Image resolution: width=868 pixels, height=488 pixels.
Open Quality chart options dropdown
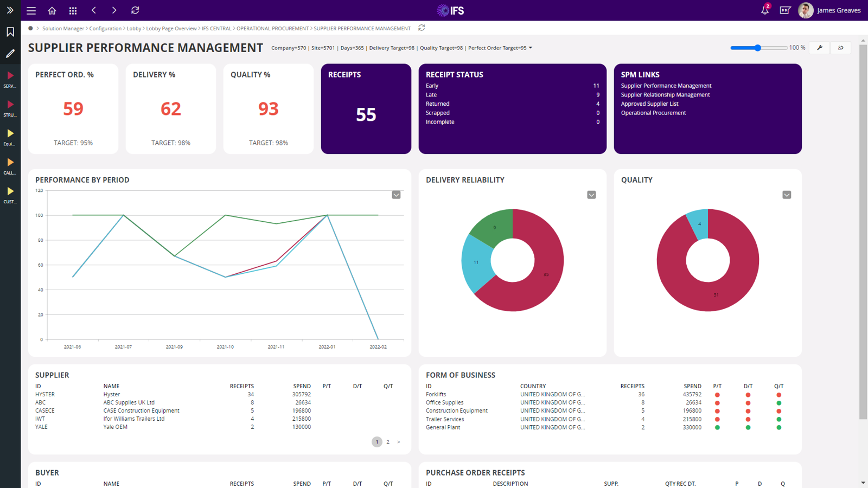point(787,195)
